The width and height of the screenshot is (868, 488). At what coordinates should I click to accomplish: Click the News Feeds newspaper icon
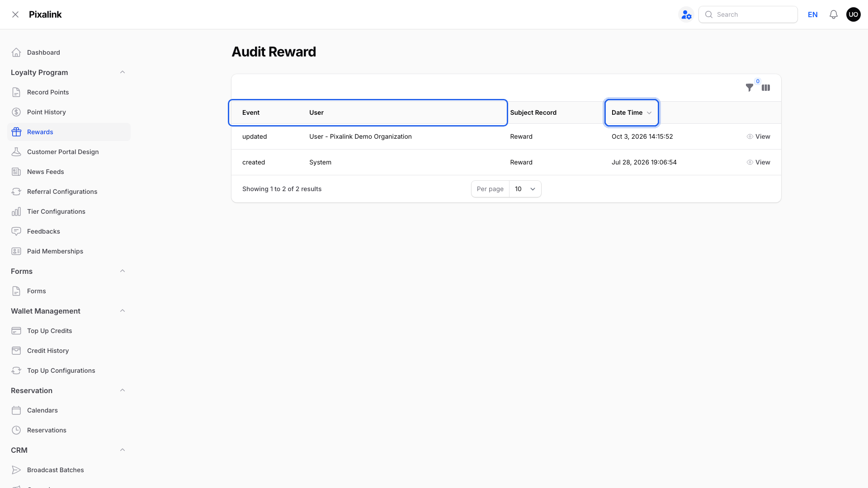pos(16,172)
